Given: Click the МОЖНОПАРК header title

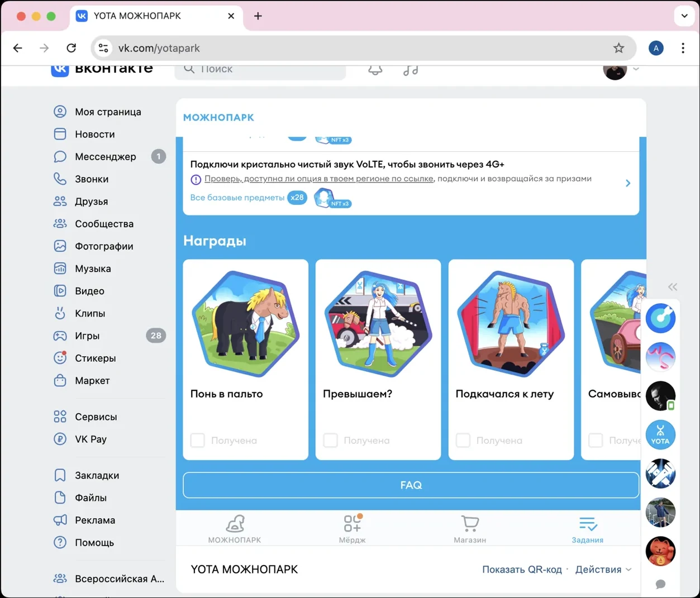Looking at the screenshot, I should 218,117.
